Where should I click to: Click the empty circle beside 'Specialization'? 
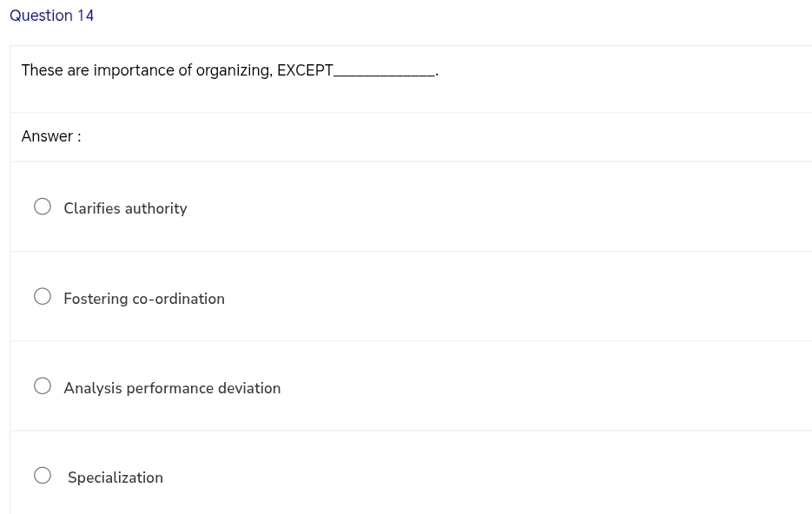pos(43,475)
